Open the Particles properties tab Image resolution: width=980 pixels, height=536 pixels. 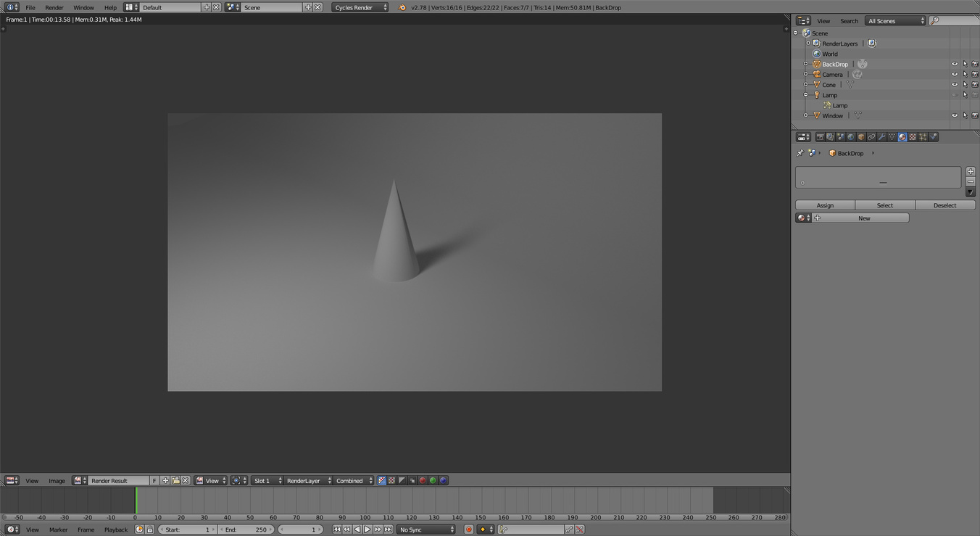922,137
